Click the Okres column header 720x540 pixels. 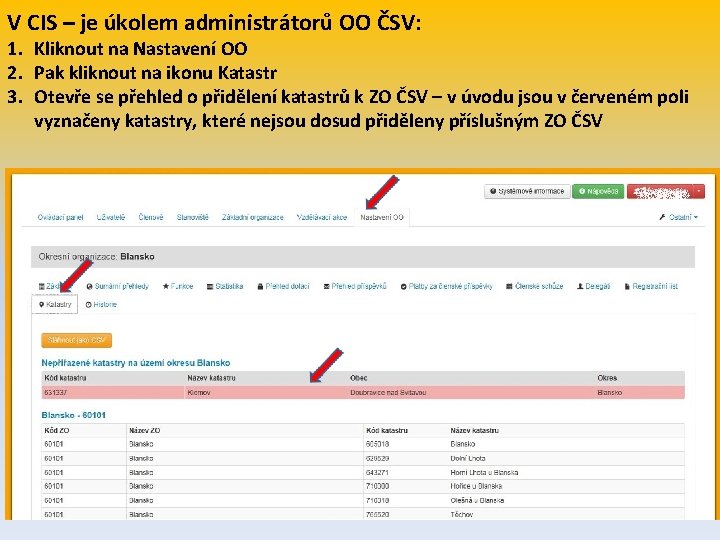[607, 378]
